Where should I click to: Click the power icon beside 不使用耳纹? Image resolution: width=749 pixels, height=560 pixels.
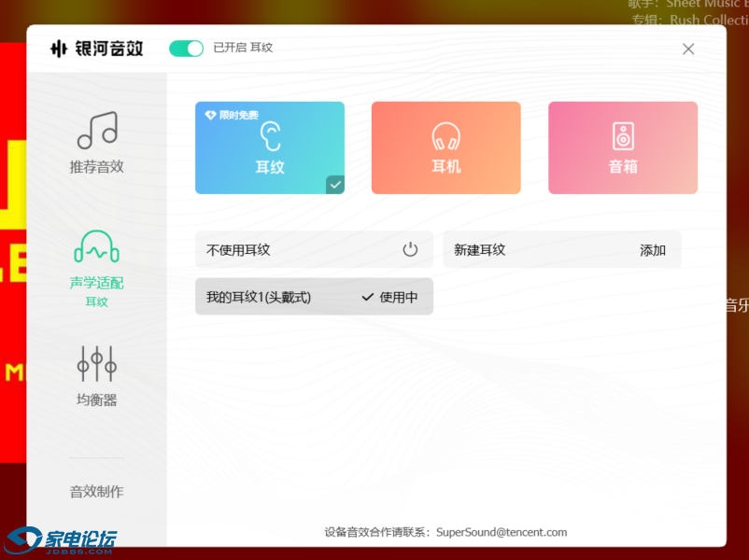(x=410, y=249)
